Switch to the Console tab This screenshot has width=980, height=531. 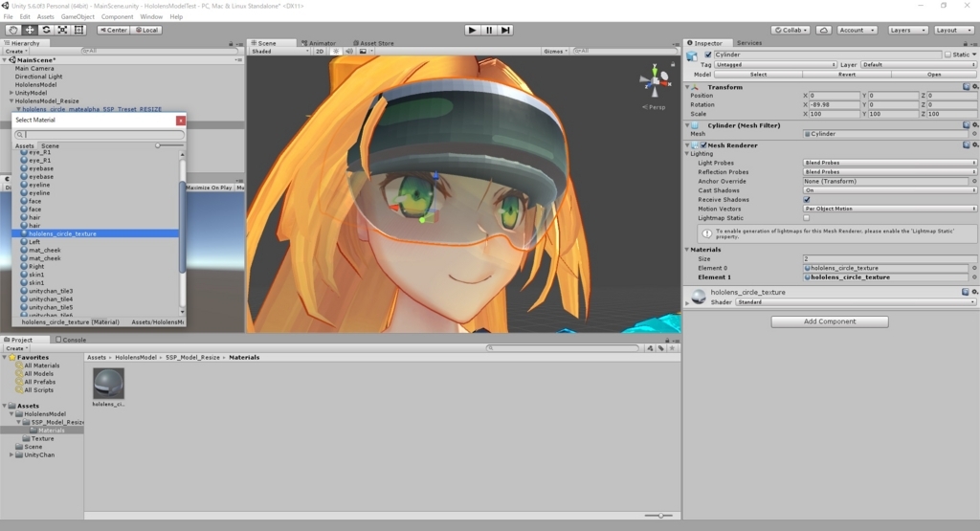[71, 340]
